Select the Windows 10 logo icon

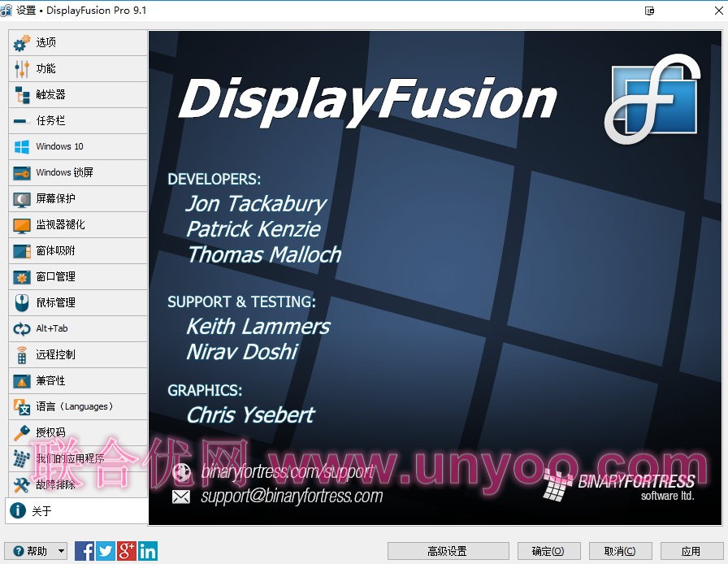click(x=21, y=147)
